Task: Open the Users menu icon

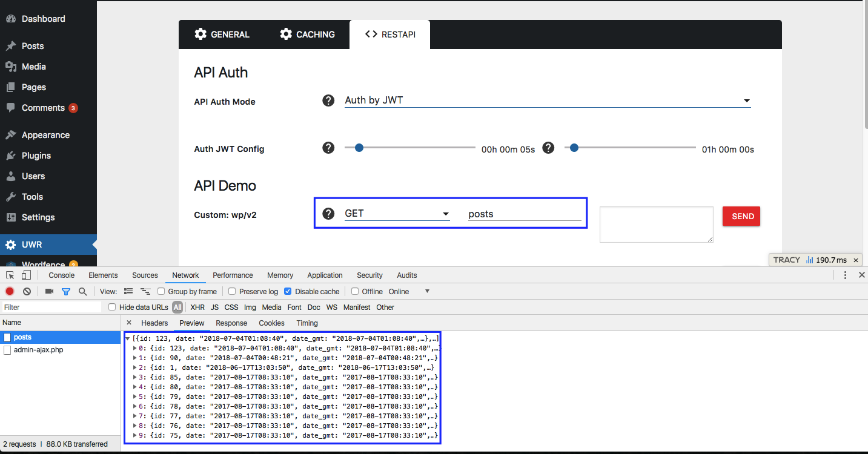Action: pos(11,176)
